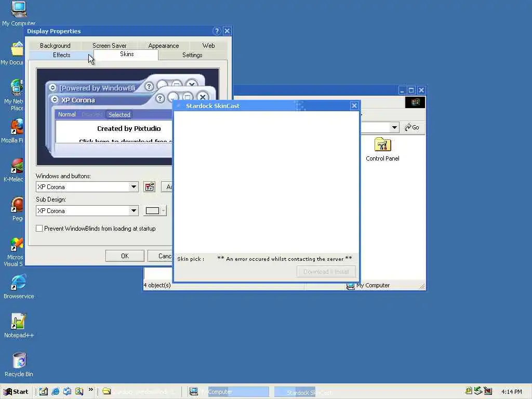Click the magnifier quick launch icon

point(79,391)
